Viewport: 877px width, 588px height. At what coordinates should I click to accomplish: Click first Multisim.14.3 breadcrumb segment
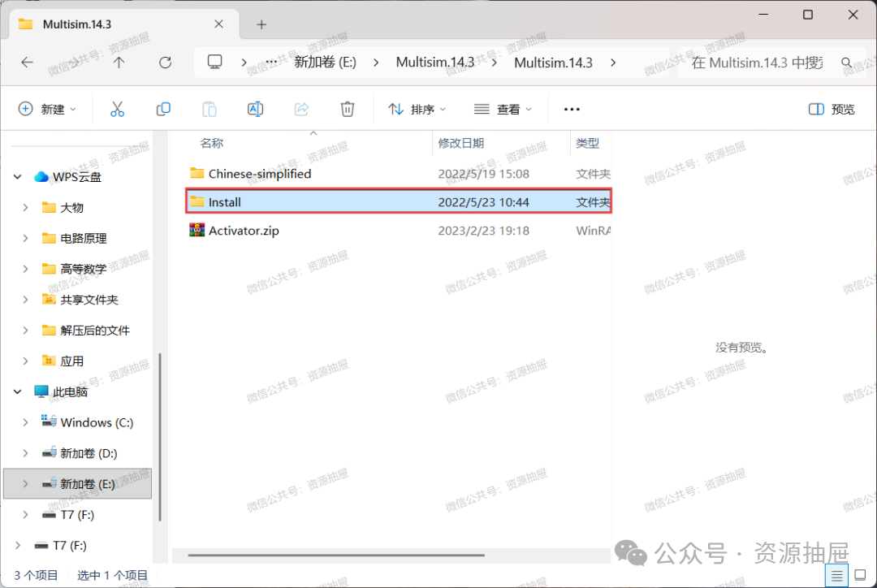click(435, 62)
